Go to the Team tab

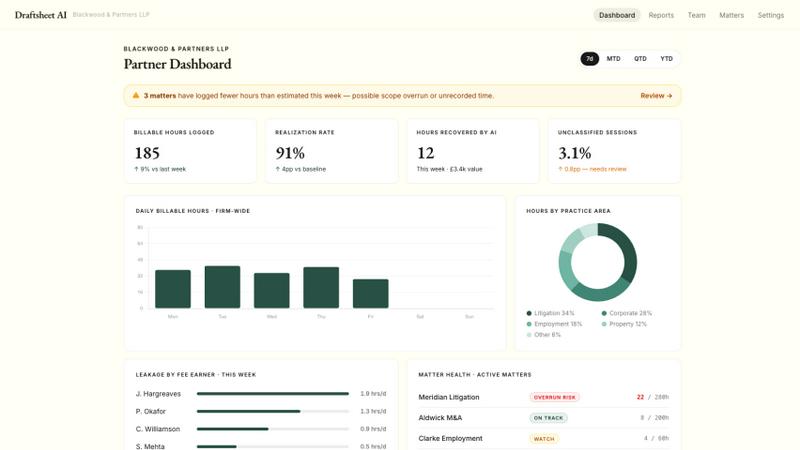click(x=696, y=15)
